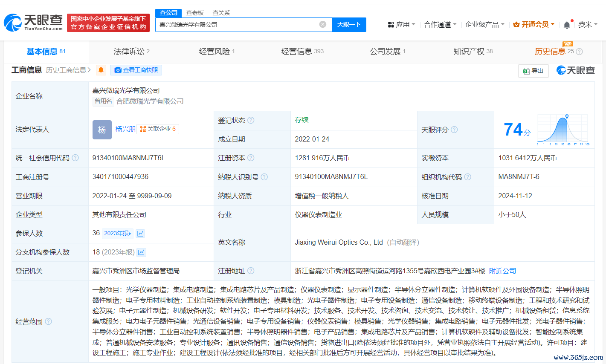606x364 pixels.
Task: Click the help icon next to 注册资本
Action: [251, 158]
